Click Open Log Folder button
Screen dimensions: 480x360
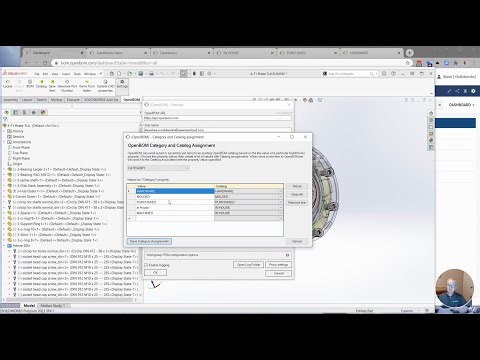click(248, 265)
